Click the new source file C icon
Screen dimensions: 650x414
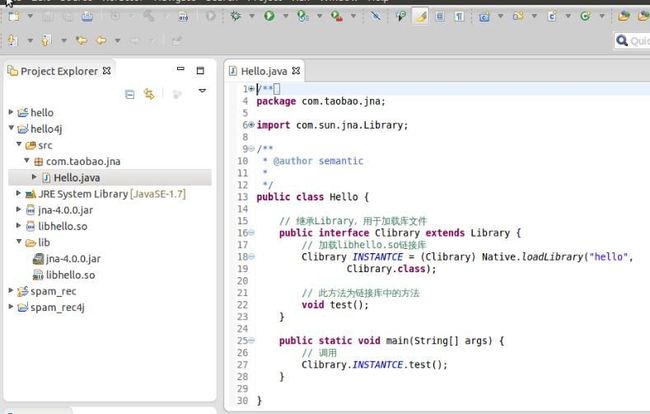coord(552,16)
